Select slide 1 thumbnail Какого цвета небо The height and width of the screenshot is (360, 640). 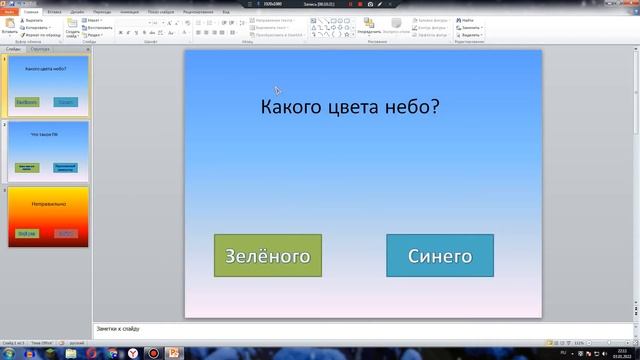tap(48, 86)
